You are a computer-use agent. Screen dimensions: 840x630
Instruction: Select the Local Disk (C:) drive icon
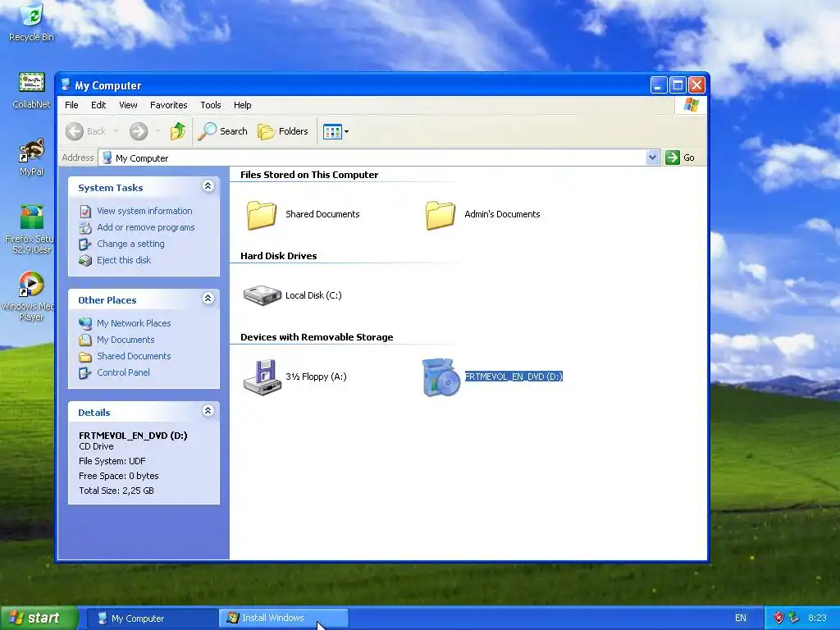[262, 295]
